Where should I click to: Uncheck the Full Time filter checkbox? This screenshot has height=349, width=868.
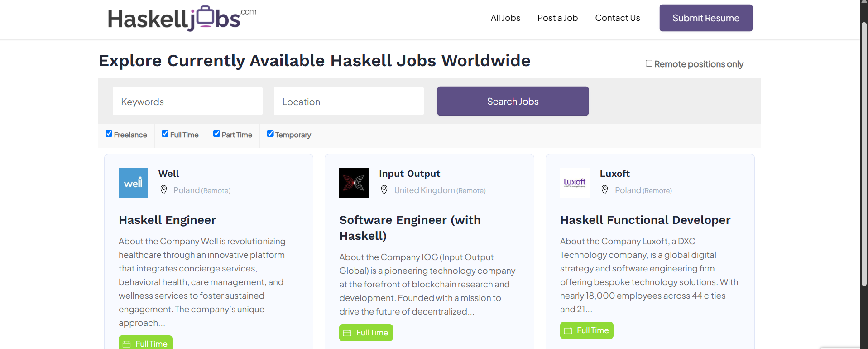tap(165, 134)
